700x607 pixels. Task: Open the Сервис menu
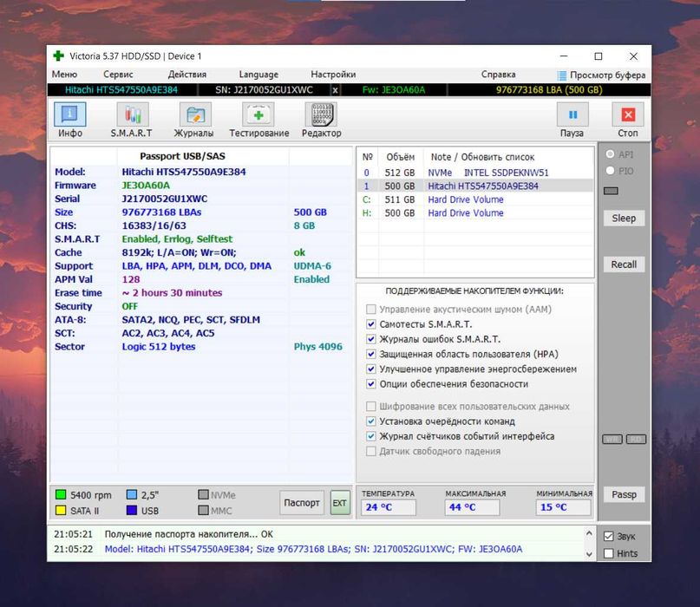(118, 75)
